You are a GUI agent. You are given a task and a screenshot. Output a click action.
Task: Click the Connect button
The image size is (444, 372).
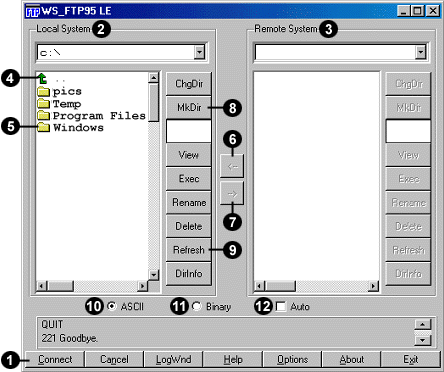(x=55, y=360)
